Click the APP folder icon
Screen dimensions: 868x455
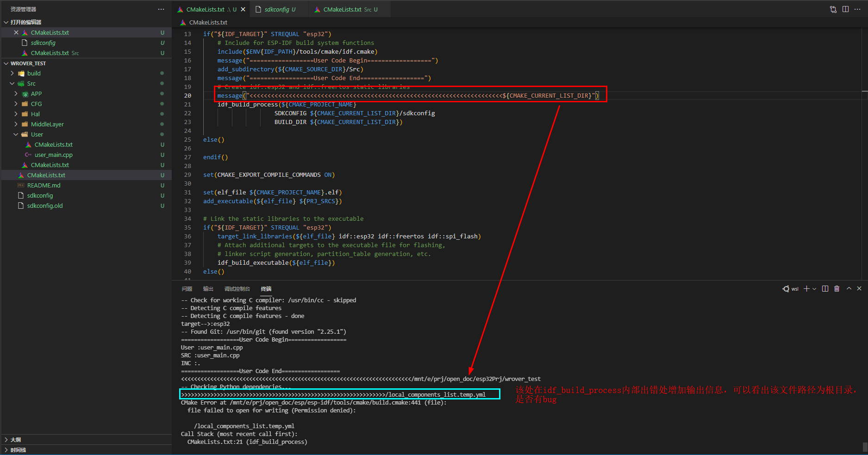coord(25,93)
